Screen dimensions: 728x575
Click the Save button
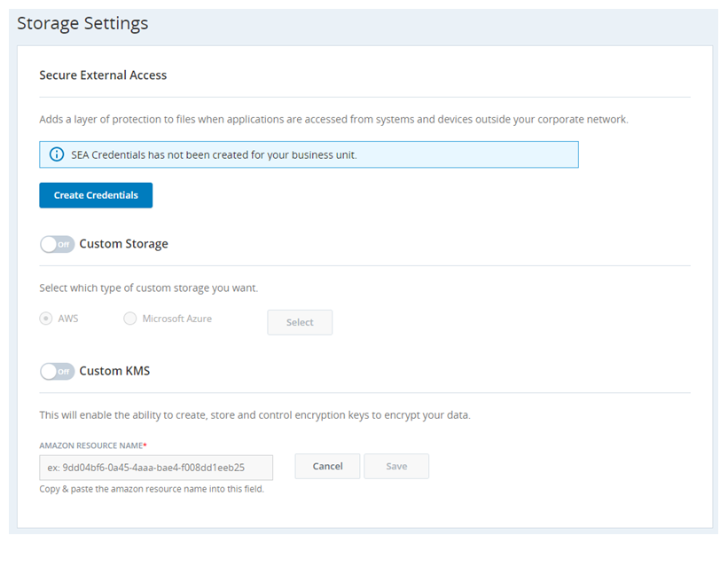click(x=396, y=467)
